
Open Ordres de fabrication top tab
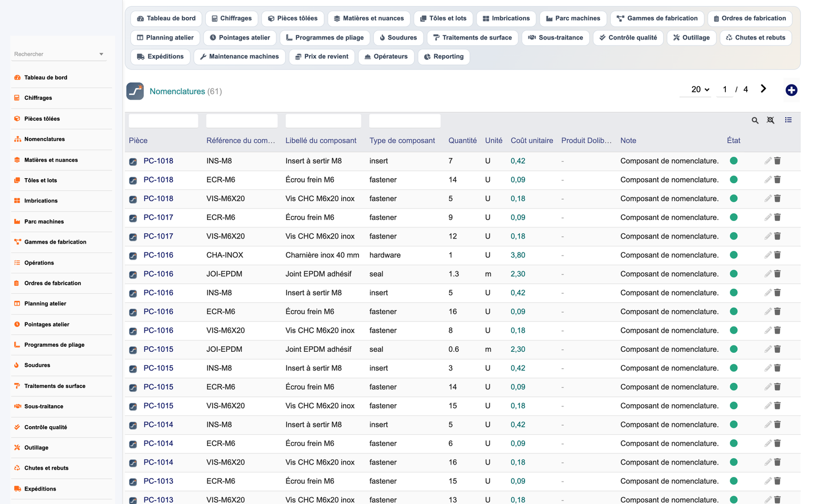coord(750,18)
